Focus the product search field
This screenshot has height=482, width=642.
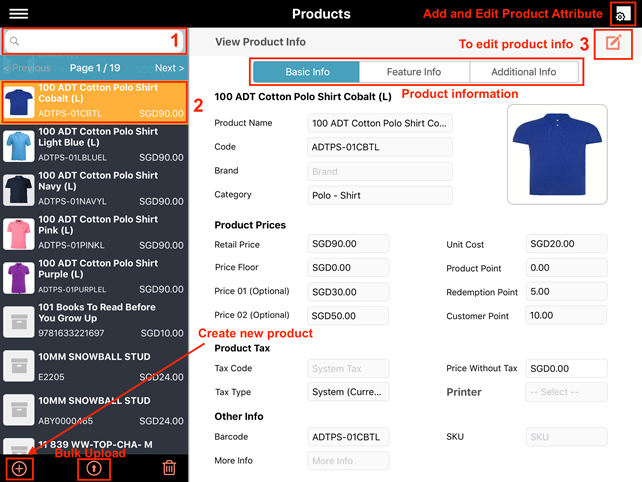pos(94,41)
